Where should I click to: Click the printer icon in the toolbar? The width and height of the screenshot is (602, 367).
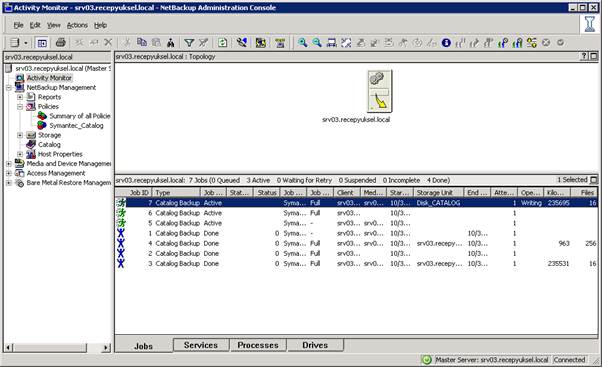tap(61, 43)
